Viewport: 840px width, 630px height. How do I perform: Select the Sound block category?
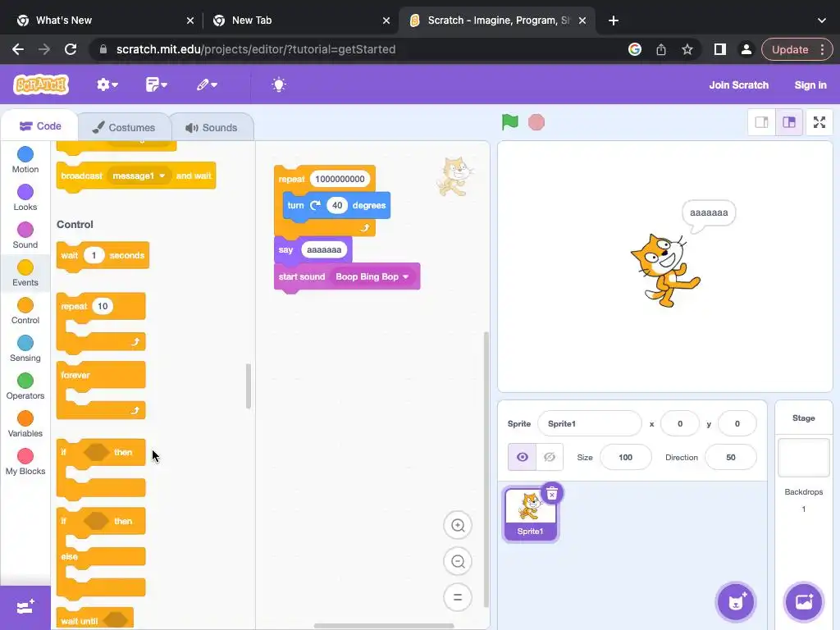(25, 235)
